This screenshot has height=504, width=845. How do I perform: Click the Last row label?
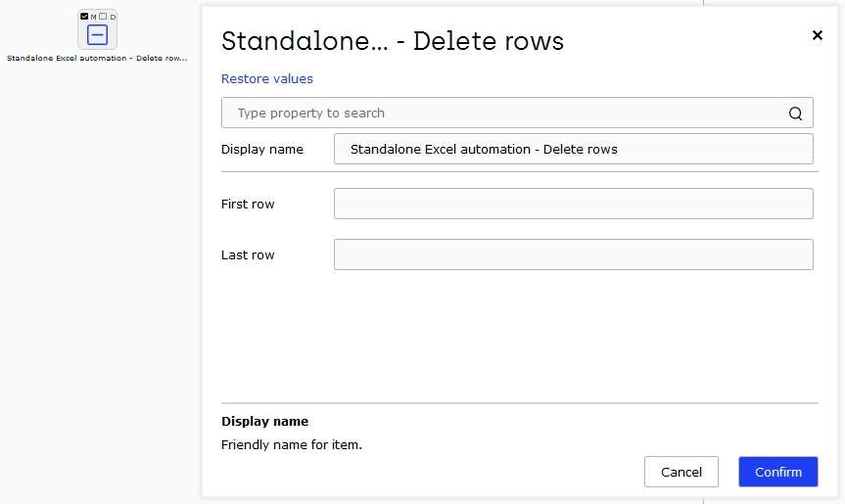[248, 254]
